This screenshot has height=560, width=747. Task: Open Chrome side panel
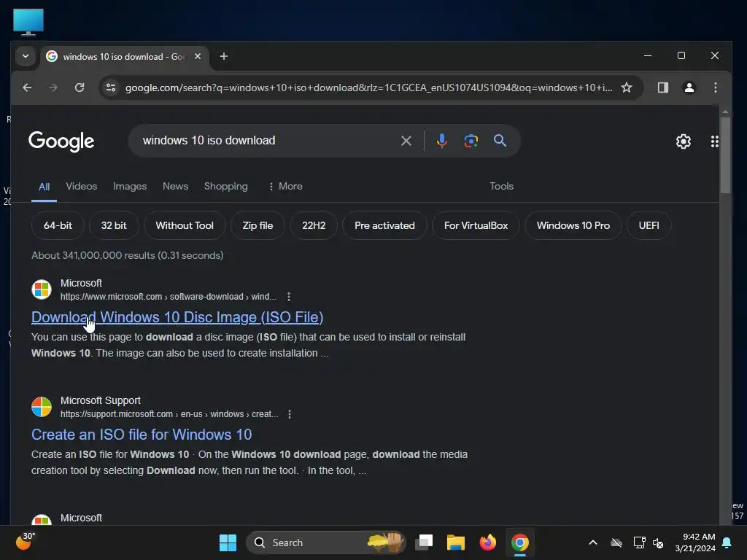pyautogui.click(x=662, y=87)
